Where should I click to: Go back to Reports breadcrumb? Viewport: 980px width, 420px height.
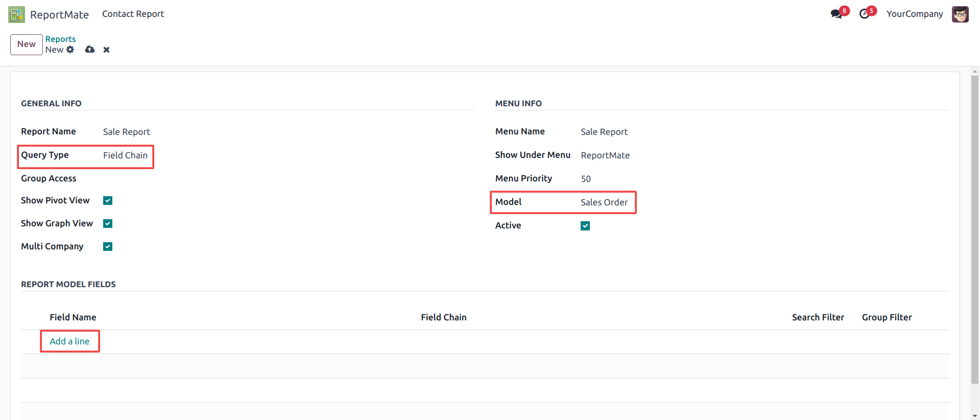coord(60,39)
